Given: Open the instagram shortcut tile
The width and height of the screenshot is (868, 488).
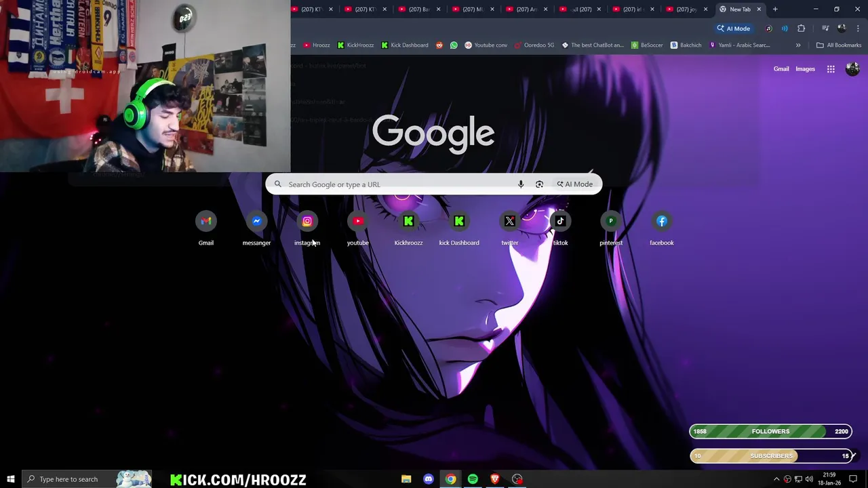Looking at the screenshot, I should 307,229.
